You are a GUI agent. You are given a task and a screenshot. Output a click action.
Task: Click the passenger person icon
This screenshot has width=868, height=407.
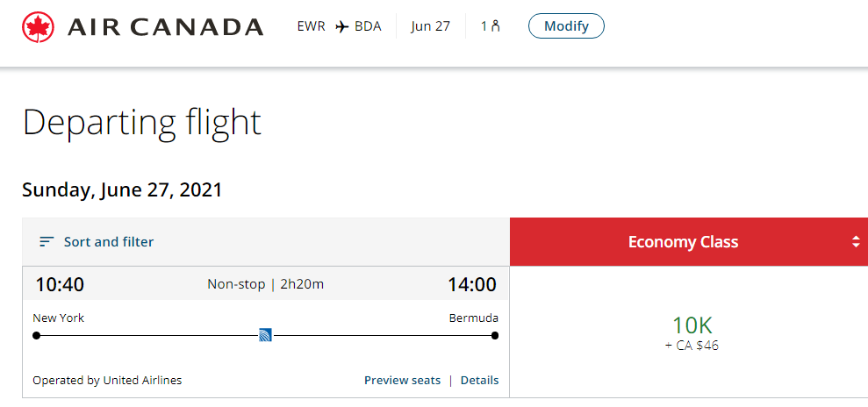(x=496, y=26)
